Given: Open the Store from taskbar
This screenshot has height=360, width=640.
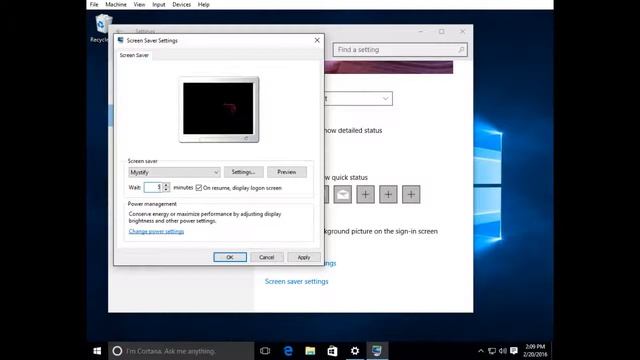Looking at the screenshot, I should click(332, 351).
